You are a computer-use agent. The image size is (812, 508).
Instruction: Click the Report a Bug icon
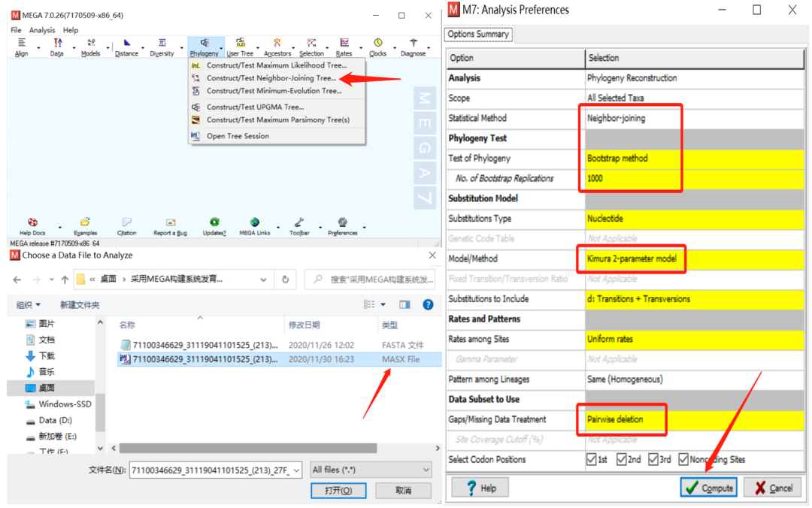[171, 227]
